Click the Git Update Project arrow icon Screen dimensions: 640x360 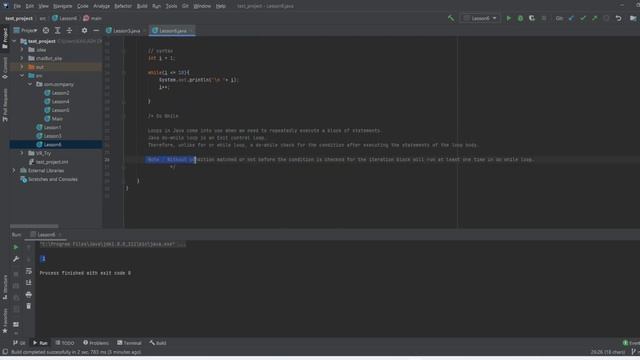[571, 18]
